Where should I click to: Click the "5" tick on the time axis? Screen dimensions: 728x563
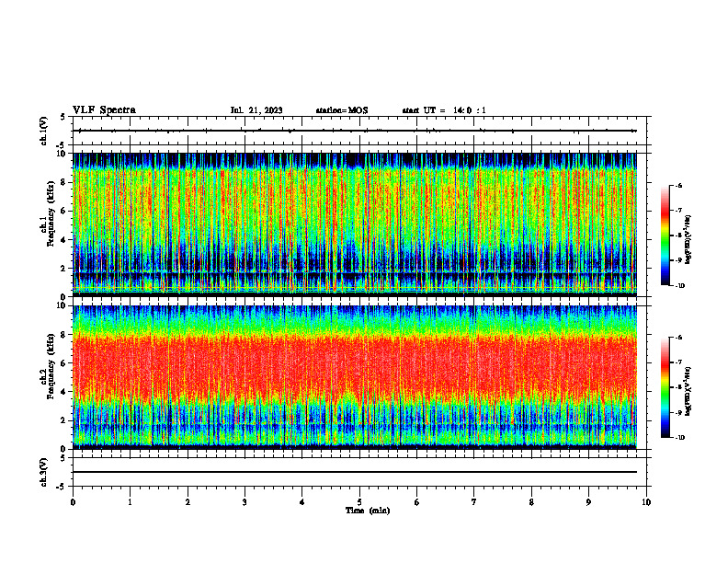coord(359,502)
